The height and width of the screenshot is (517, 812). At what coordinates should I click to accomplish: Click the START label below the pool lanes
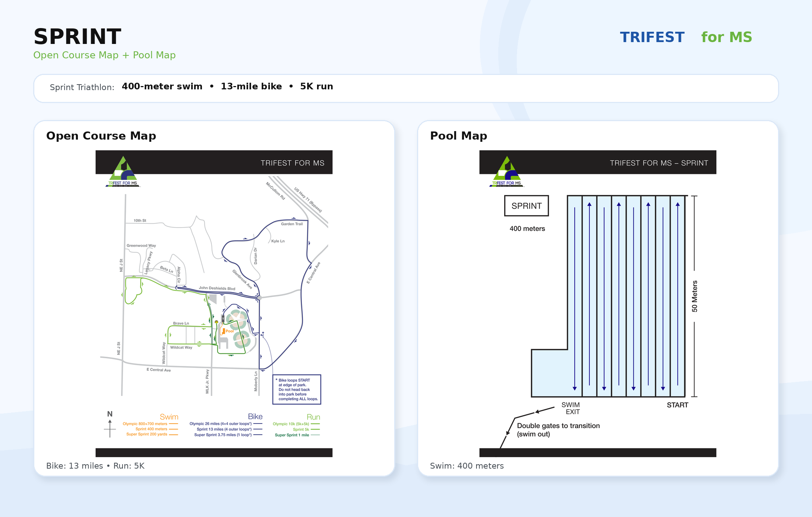coord(677,405)
